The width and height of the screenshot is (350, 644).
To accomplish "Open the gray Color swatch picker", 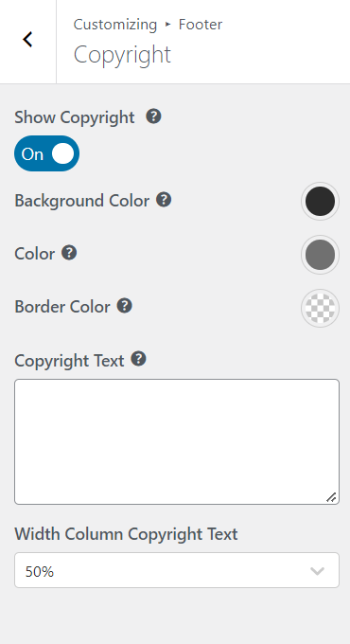I will tap(320, 255).
